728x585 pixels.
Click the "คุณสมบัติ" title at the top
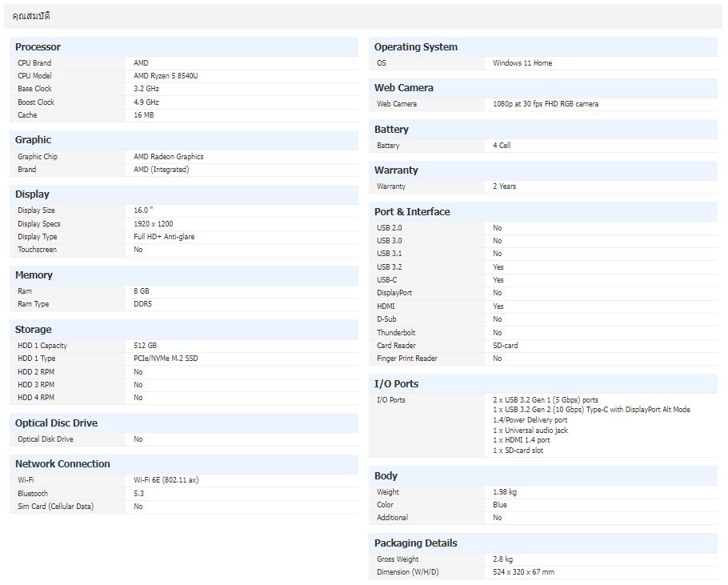coord(31,16)
